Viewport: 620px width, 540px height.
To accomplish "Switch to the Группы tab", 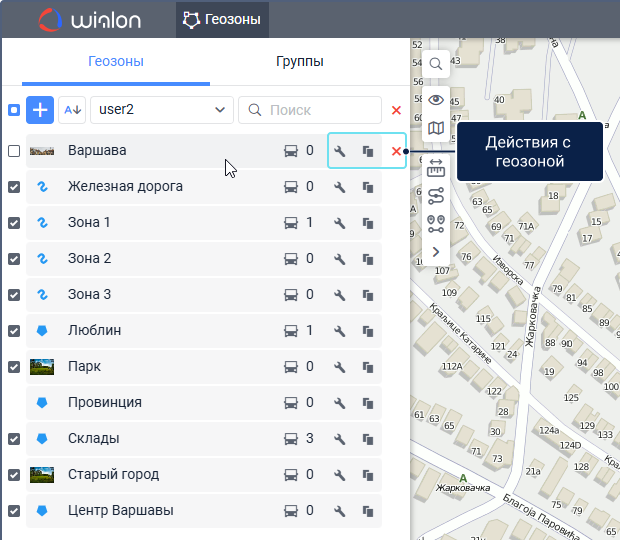I will pyautogui.click(x=299, y=62).
